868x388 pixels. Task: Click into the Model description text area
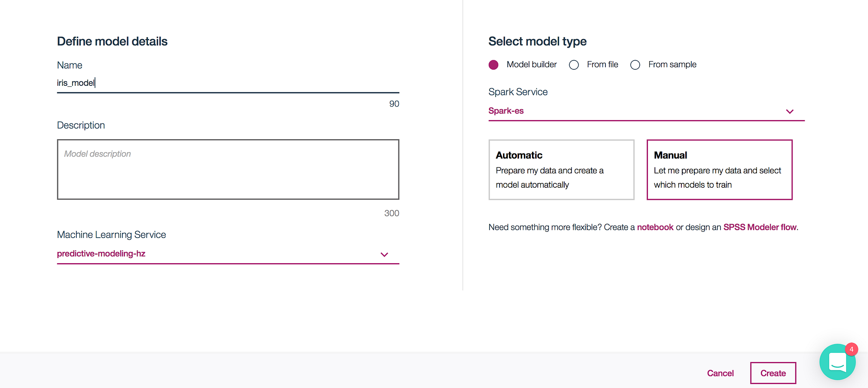pyautogui.click(x=228, y=170)
